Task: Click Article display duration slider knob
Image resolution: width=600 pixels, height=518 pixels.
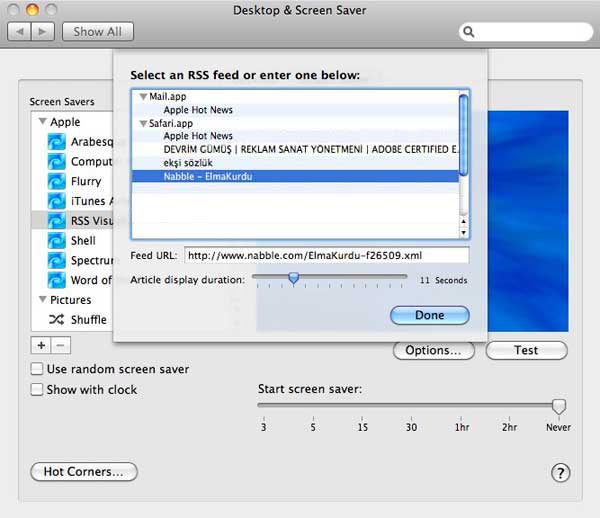Action: 293,278
